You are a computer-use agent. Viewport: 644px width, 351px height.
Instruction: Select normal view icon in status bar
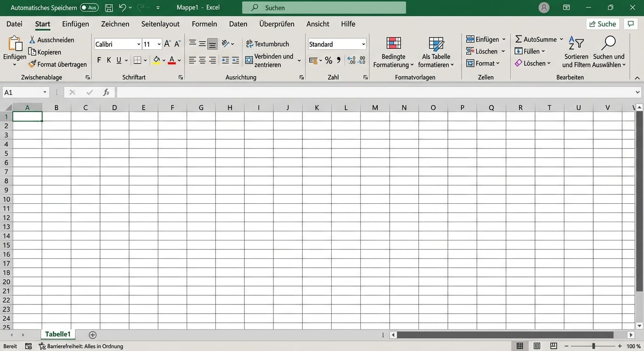point(520,346)
